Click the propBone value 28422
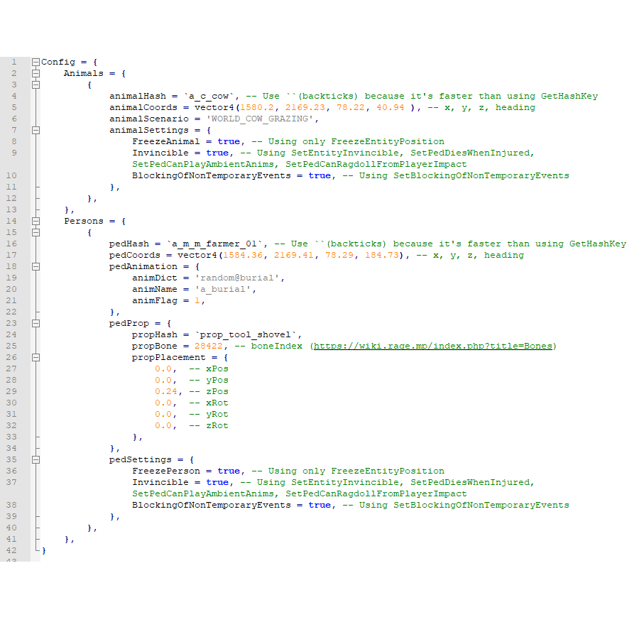644x644 pixels. coord(209,346)
